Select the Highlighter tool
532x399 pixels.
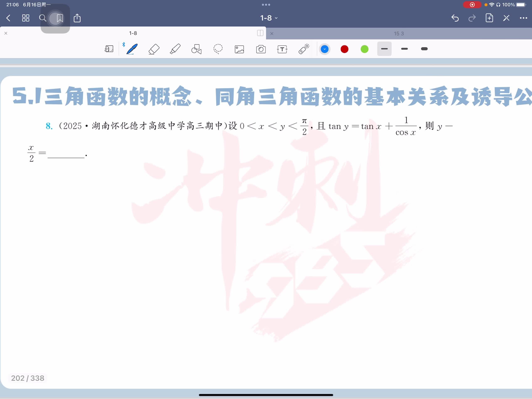(175, 49)
